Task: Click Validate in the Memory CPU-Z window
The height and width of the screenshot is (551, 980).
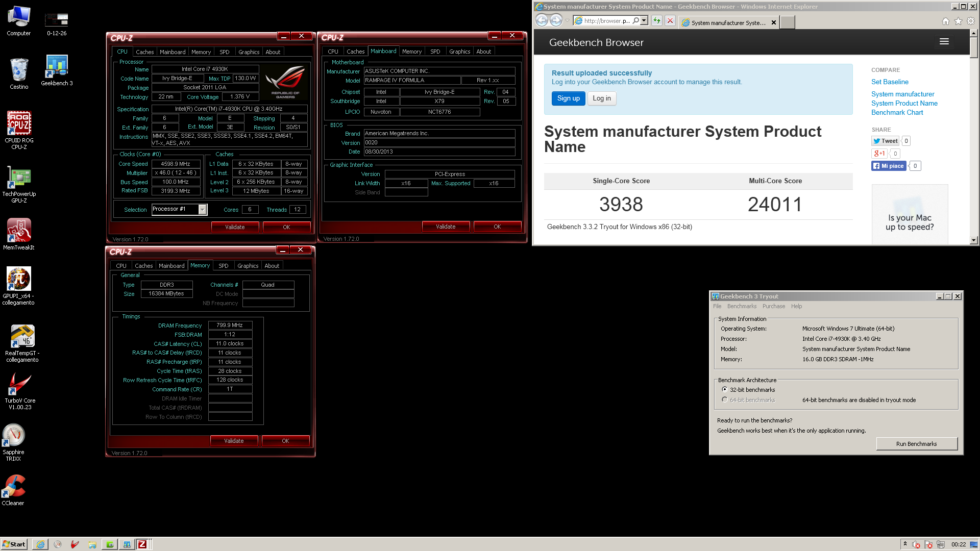Action: pyautogui.click(x=234, y=441)
